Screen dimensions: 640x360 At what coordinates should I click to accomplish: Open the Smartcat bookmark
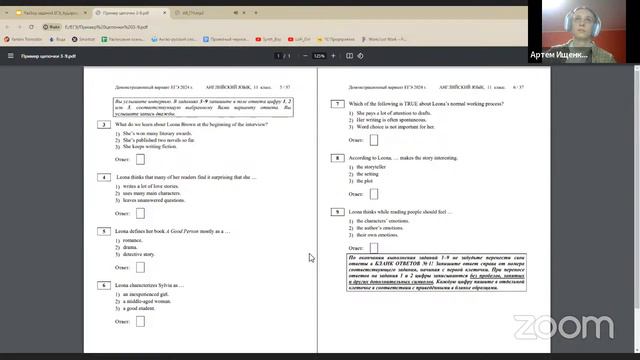tap(83, 39)
